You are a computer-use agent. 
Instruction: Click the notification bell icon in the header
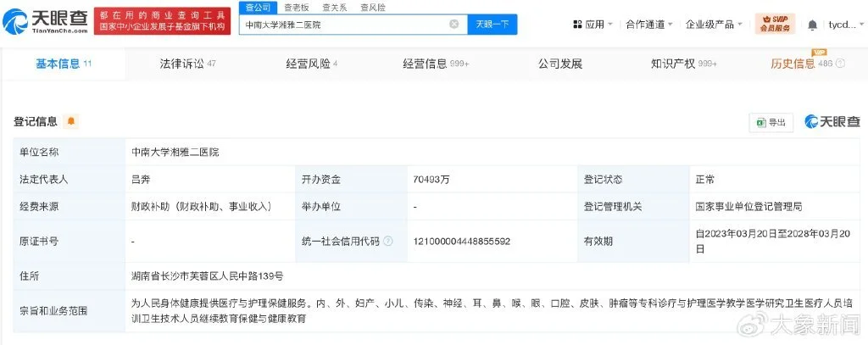(812, 25)
